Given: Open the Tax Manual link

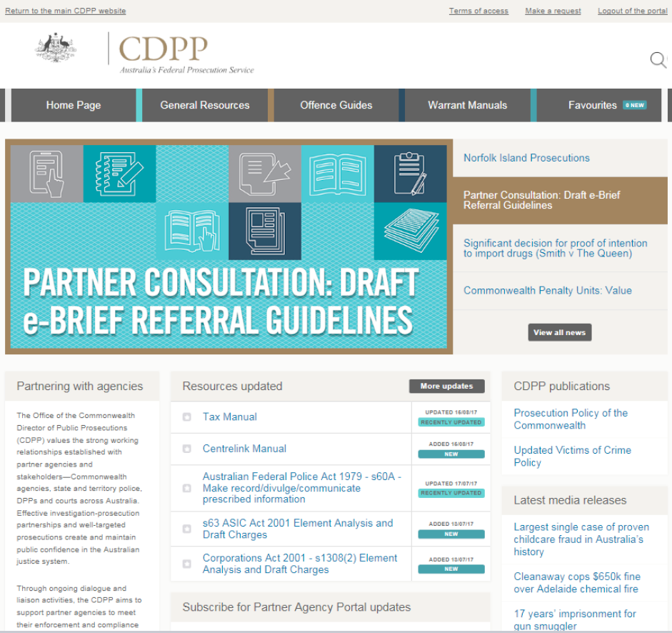Looking at the screenshot, I should pyautogui.click(x=230, y=417).
